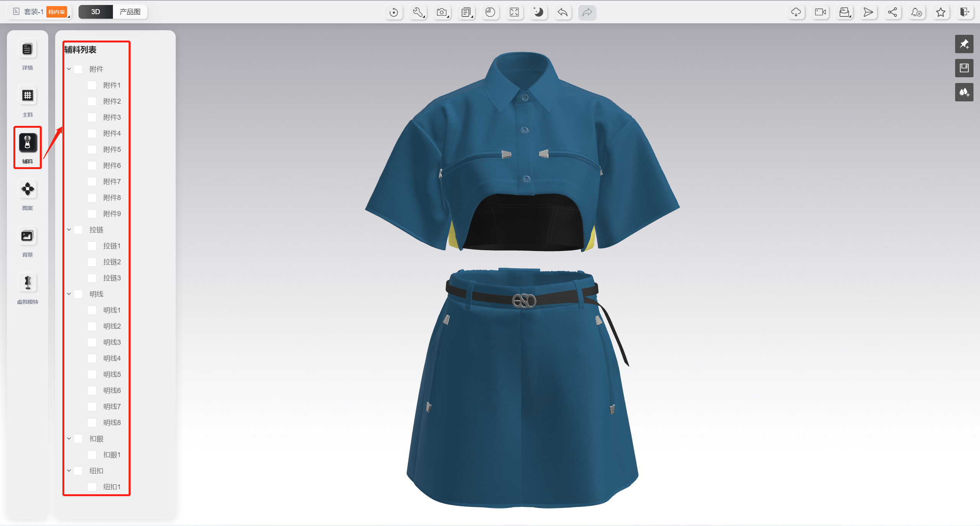Collapse the 扣眼 group chevron
980x526 pixels.
(69, 439)
